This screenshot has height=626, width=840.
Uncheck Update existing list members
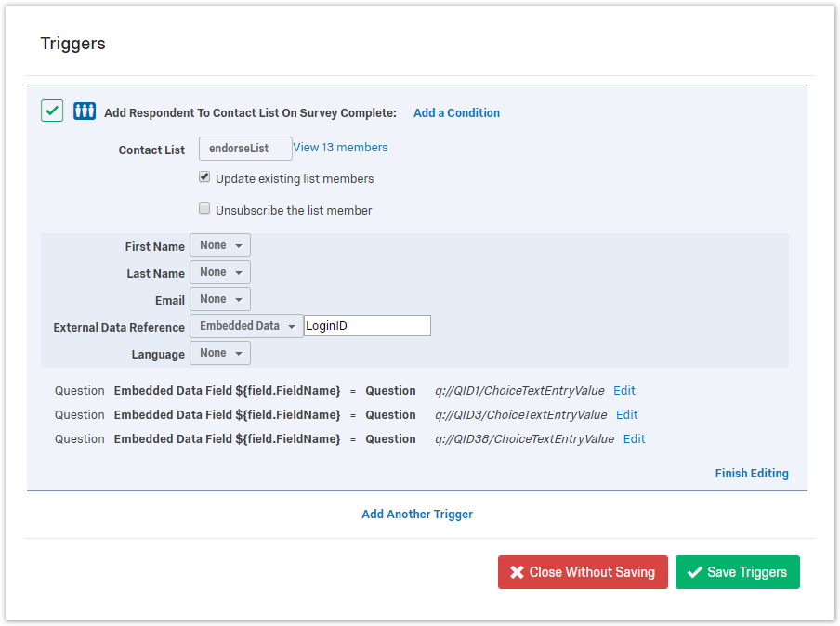[x=204, y=177]
